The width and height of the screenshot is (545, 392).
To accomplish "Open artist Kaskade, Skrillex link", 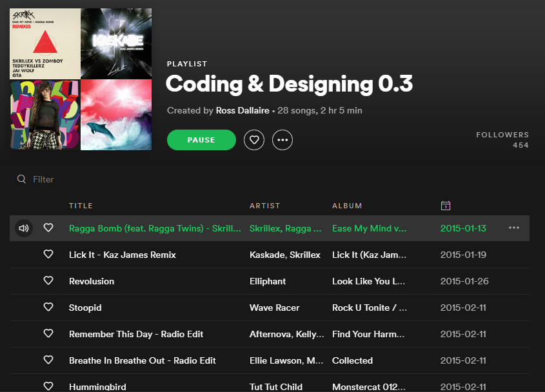I will [x=284, y=255].
